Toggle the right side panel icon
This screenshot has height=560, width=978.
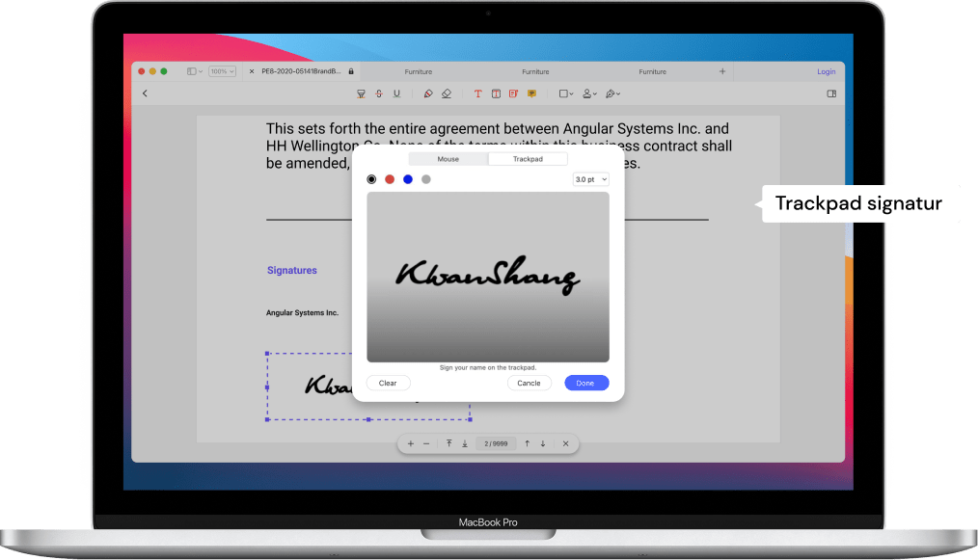click(x=831, y=93)
